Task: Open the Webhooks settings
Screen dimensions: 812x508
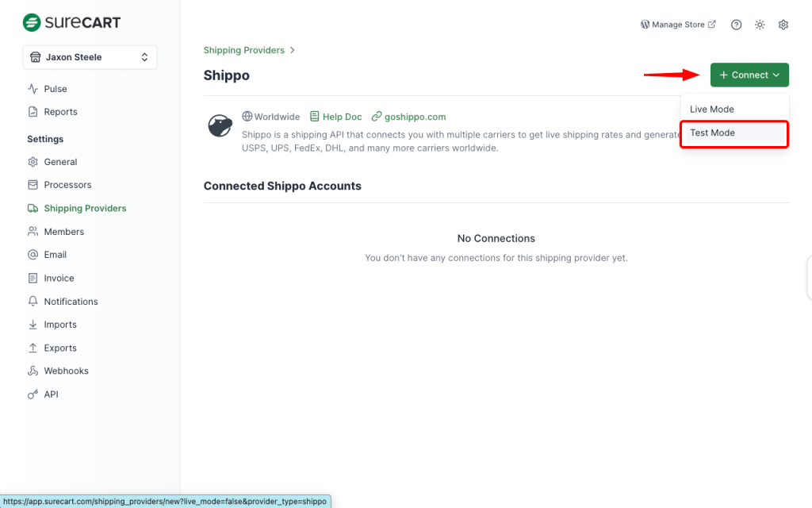Action: (67, 371)
